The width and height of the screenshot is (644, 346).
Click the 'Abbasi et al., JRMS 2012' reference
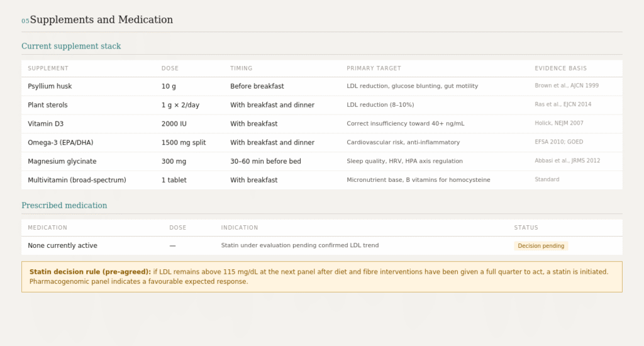567,160
